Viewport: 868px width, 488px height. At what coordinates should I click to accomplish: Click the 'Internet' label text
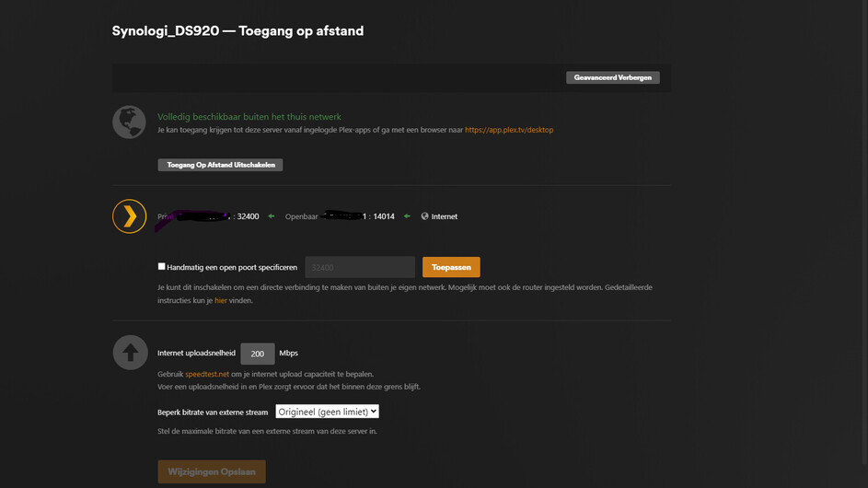pos(445,216)
